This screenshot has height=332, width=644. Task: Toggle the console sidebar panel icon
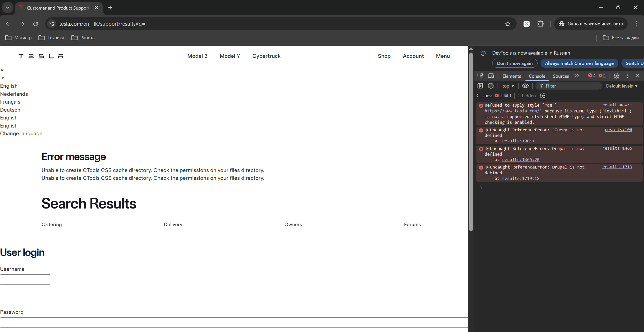[480, 86]
